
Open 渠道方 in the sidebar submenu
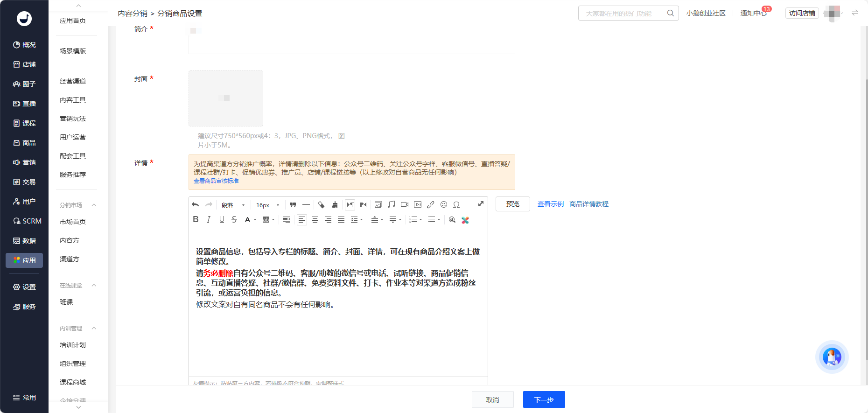coord(70,259)
